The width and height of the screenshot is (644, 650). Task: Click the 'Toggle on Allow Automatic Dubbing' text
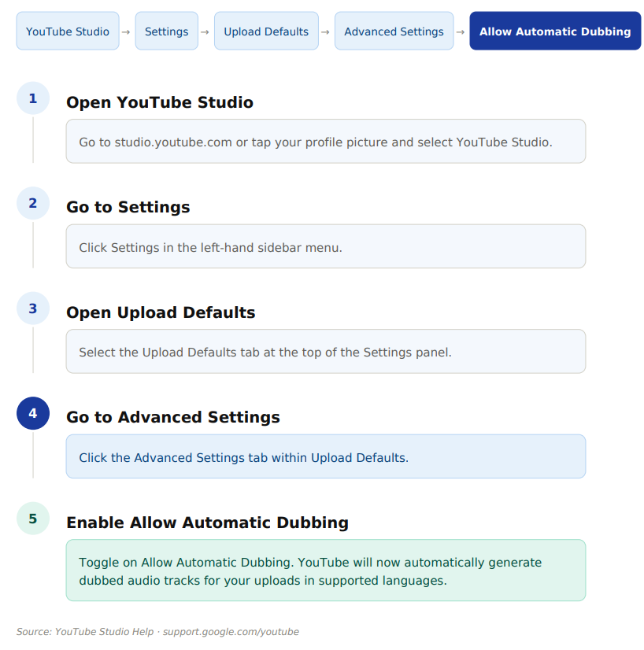310,571
